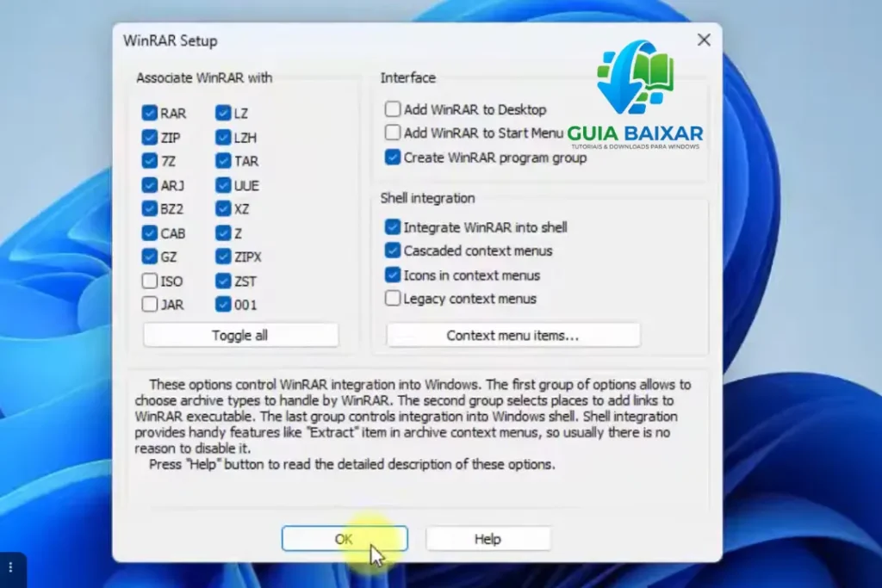The width and height of the screenshot is (882, 588).
Task: Confirm setup with the OK button
Action: 345,539
